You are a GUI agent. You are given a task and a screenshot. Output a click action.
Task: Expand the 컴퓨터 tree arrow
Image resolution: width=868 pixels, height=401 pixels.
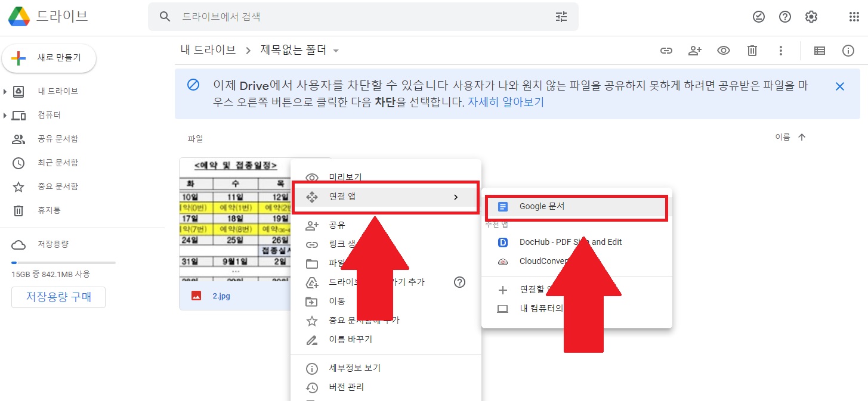click(5, 115)
